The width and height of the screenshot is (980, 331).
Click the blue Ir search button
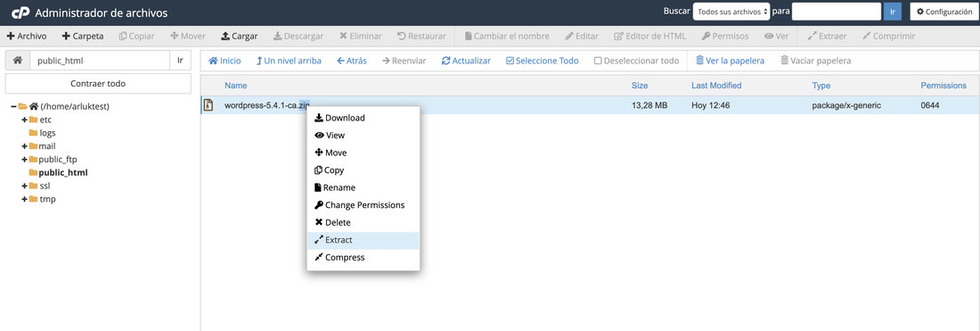pos(892,12)
